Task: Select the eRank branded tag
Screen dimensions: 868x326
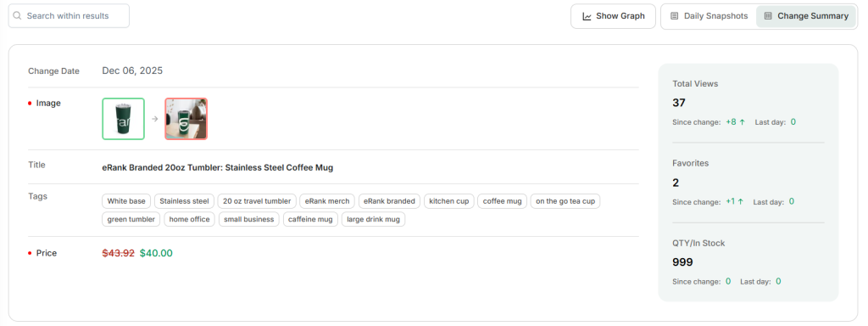Action: pyautogui.click(x=390, y=201)
